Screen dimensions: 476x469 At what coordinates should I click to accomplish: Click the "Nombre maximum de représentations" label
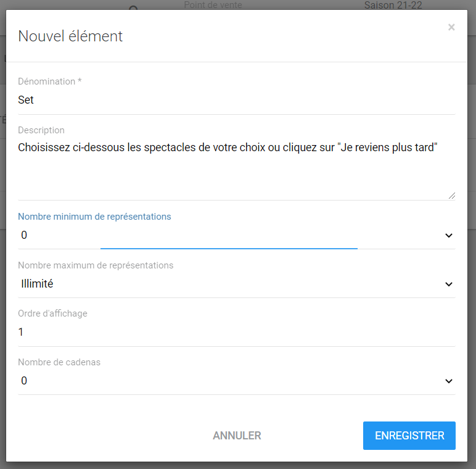pos(96,265)
